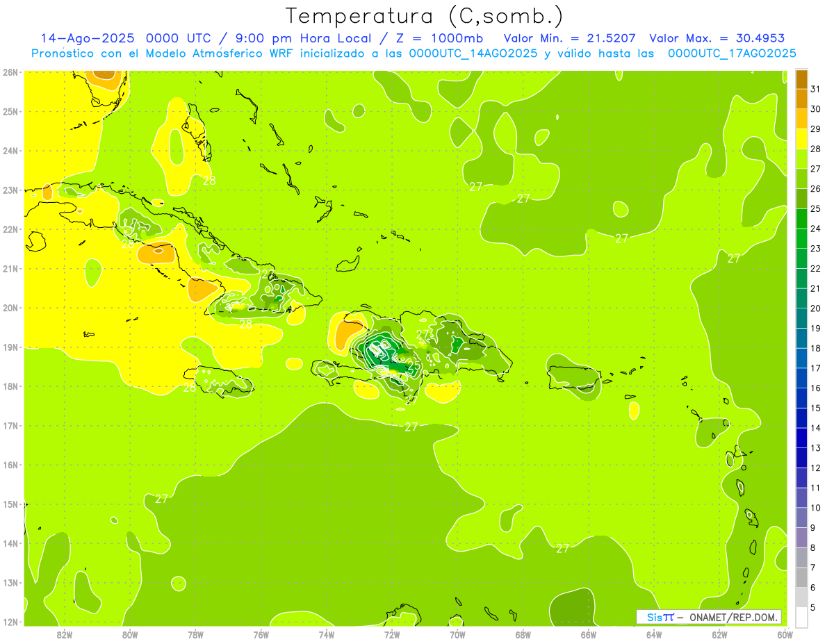This screenshot has height=644, width=834.
Task: Click the purple colorbar band between 9 and 10
Action: tap(801, 518)
